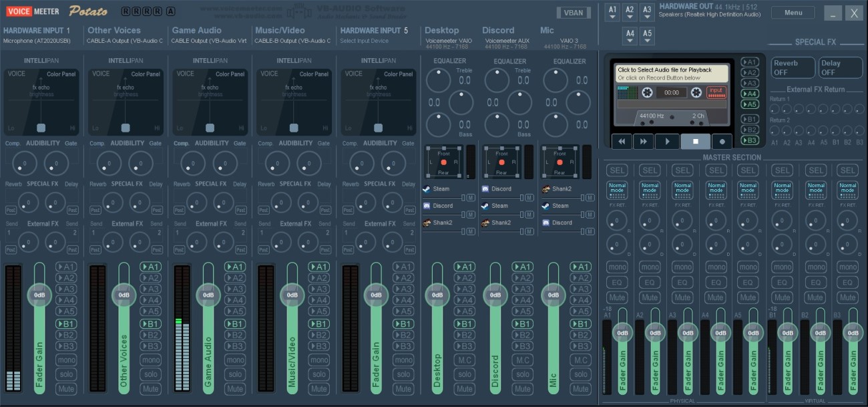Toggle Delay OFF in Special FX
The width and height of the screenshot is (868, 407).
[x=840, y=67]
